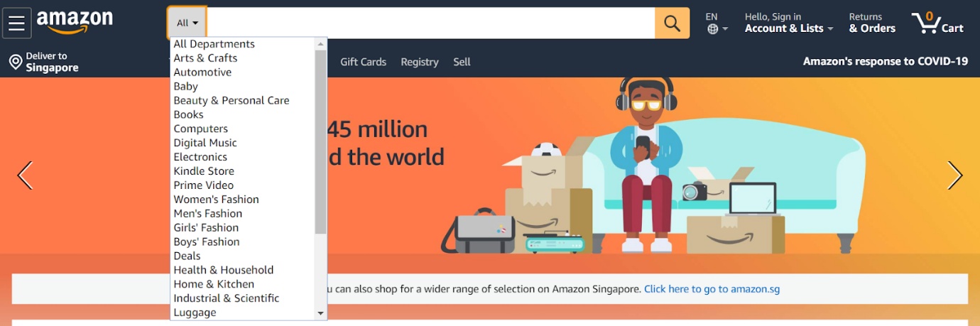Click inside the search text field
This screenshot has height=326, width=980.
[430, 23]
